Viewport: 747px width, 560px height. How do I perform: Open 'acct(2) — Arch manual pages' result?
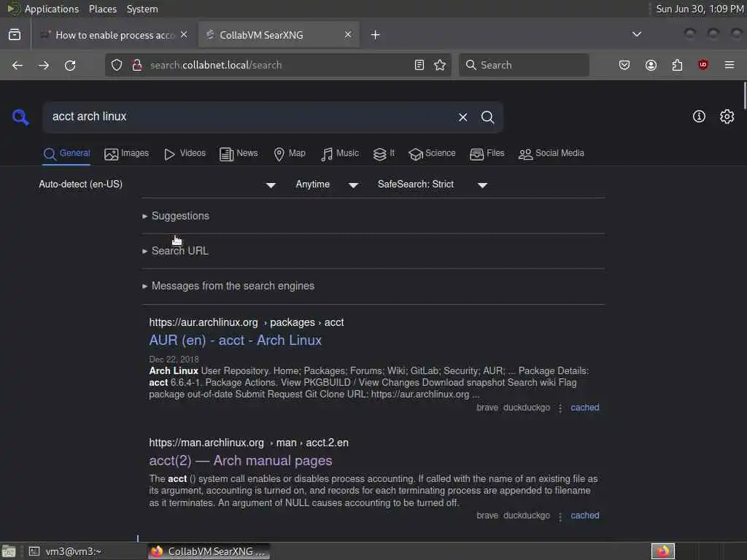click(241, 461)
